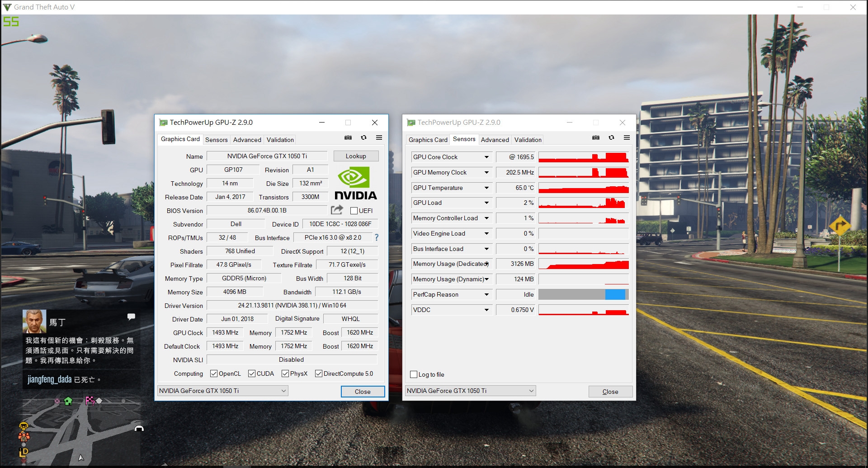Open the GPU Load sensor dropdown
The height and width of the screenshot is (468, 868).
tap(486, 203)
